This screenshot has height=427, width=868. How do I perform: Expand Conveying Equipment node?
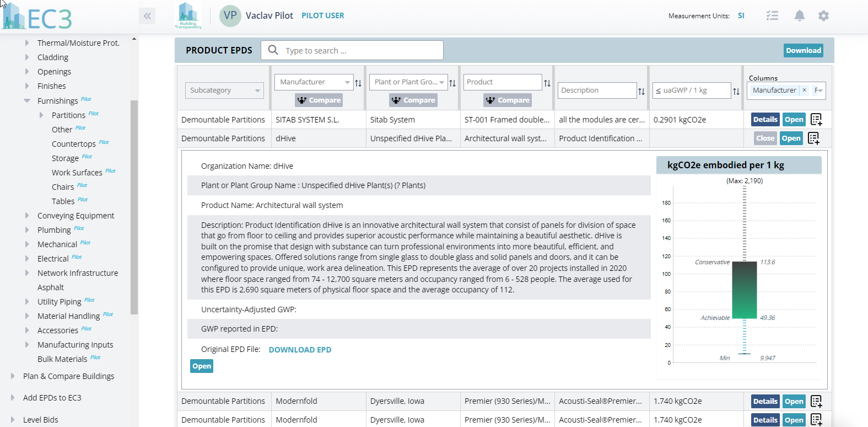click(27, 215)
